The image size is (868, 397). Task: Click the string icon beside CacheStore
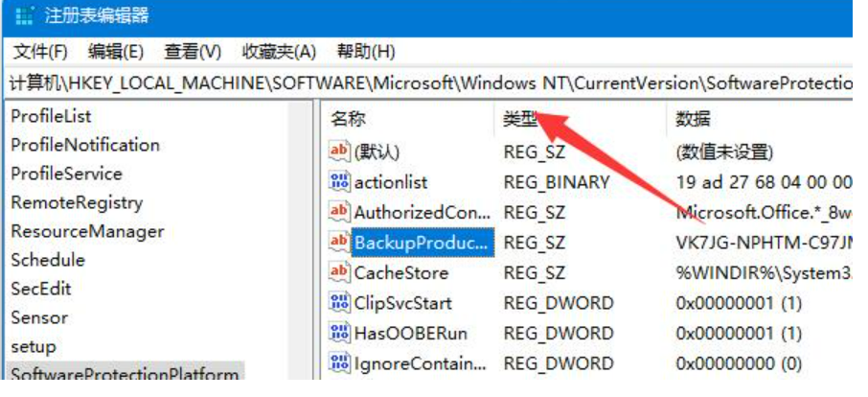pyautogui.click(x=339, y=272)
